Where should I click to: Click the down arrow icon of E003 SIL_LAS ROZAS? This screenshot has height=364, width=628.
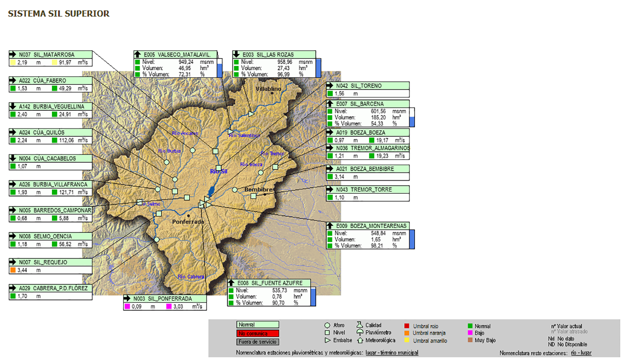(x=236, y=54)
